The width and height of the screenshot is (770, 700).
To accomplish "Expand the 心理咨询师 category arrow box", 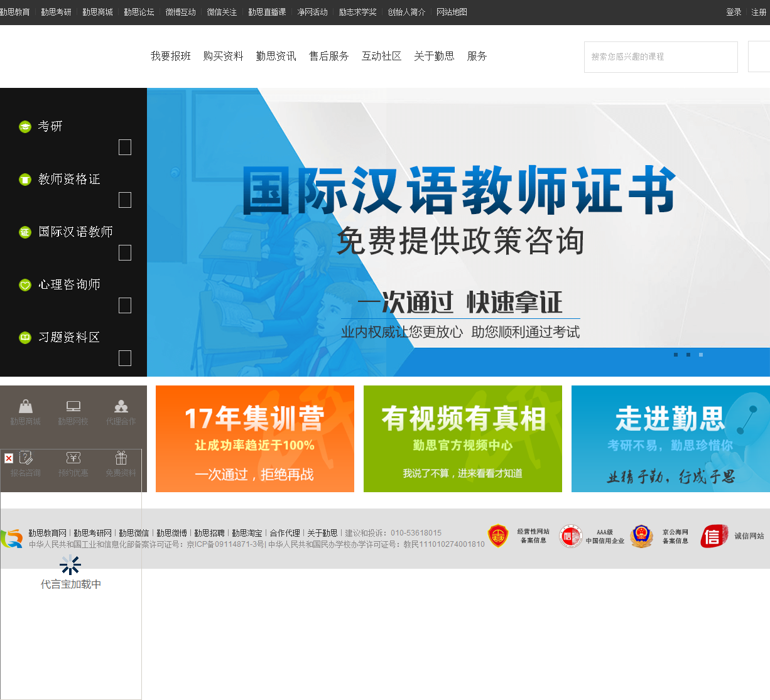I will tap(125, 305).
